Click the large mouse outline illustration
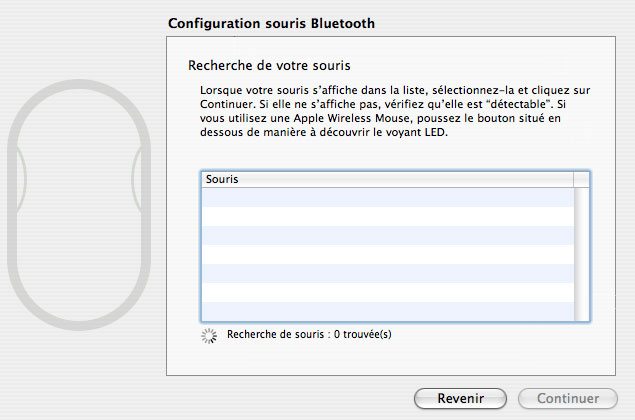The height and width of the screenshot is (420, 635). [79, 205]
